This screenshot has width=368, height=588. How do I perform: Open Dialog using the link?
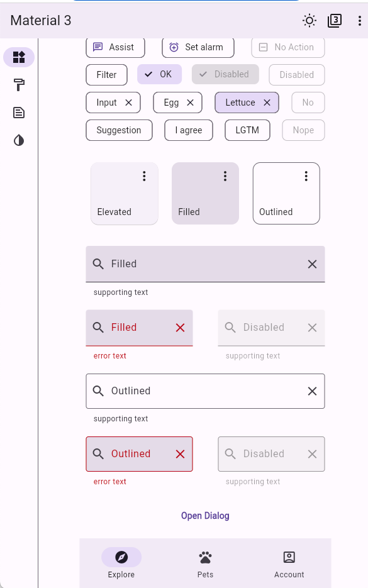205,515
